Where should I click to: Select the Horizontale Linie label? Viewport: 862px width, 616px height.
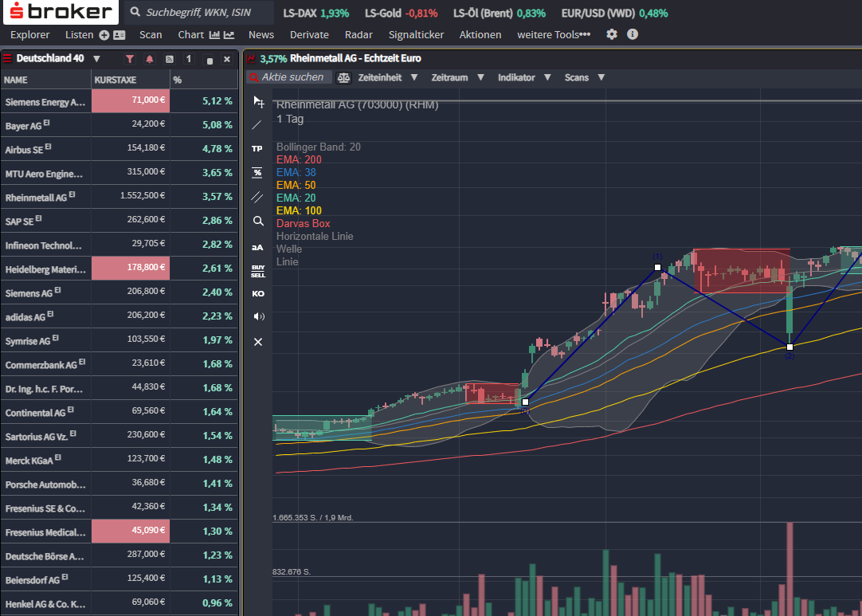(x=315, y=236)
